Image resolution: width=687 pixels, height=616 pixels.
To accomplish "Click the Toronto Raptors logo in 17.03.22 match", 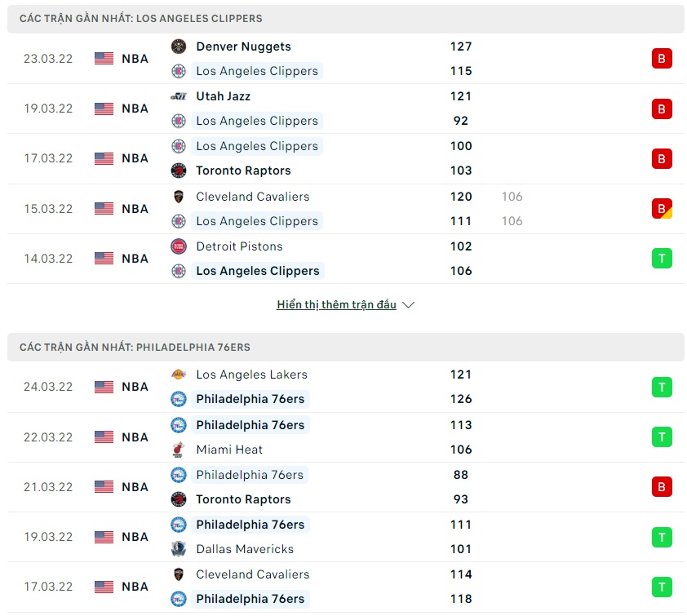I will coord(179,171).
